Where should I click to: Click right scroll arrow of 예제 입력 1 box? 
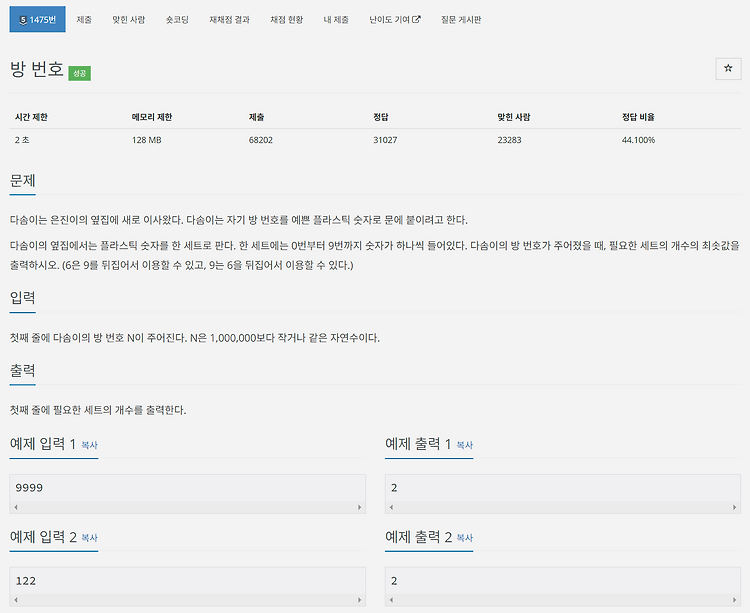(360, 507)
